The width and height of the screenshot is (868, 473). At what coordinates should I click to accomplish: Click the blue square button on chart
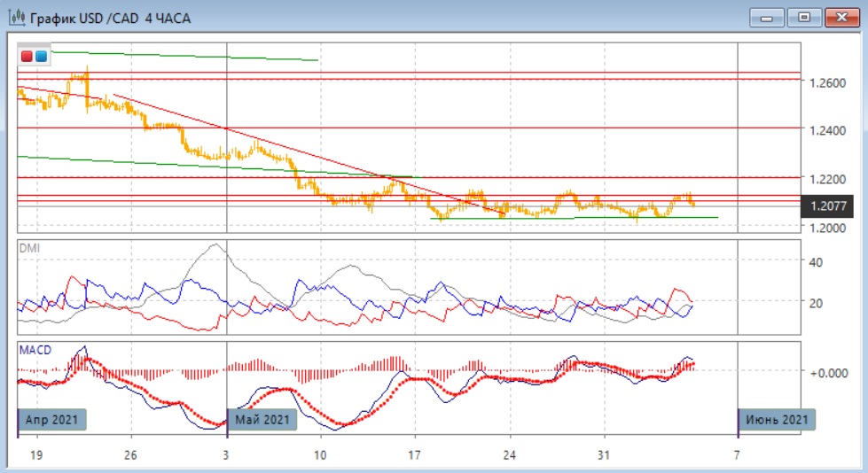tap(41, 57)
